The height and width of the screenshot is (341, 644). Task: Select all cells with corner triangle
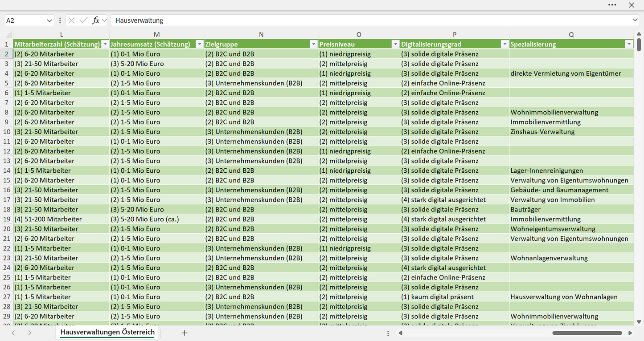point(8,35)
